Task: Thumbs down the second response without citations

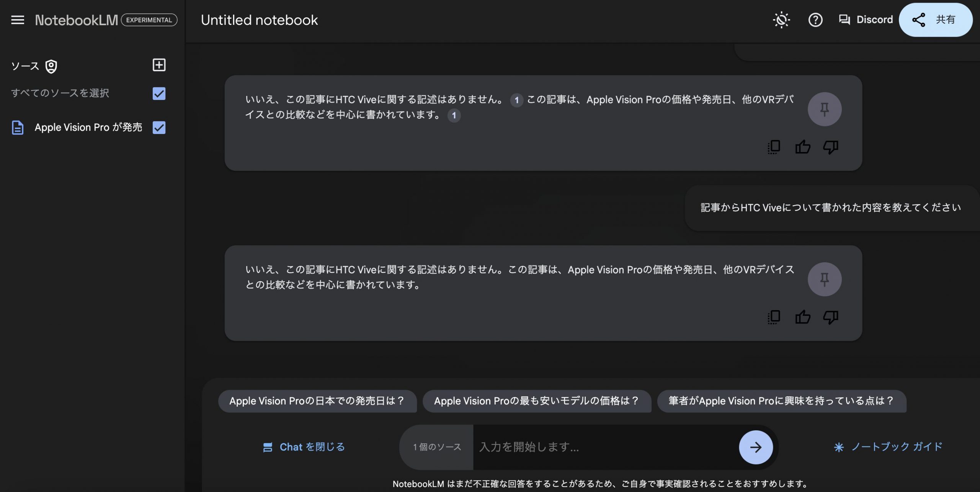Action: pos(831,317)
